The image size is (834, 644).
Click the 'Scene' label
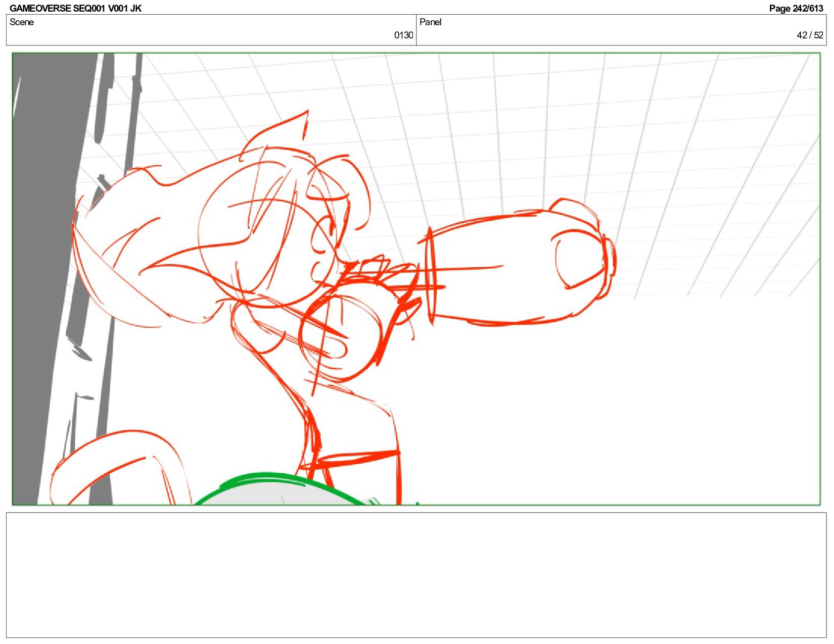(x=22, y=22)
